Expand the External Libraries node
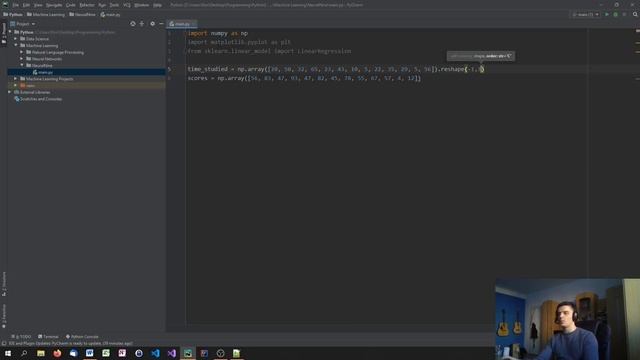Screen dimensions: 640x360 (x=10, y=92)
